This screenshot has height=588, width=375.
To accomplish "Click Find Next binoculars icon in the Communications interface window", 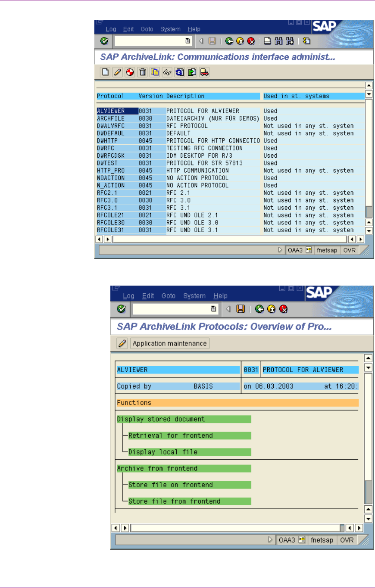I will [290, 41].
